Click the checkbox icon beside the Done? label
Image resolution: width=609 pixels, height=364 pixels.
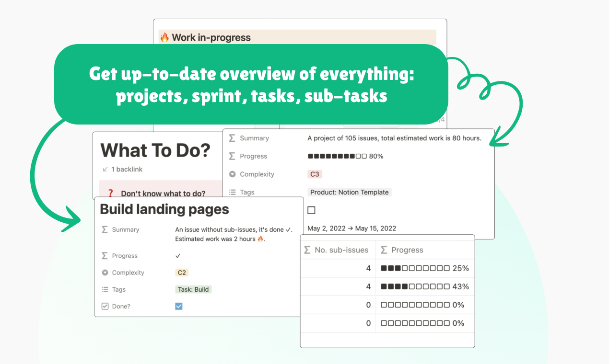105,306
